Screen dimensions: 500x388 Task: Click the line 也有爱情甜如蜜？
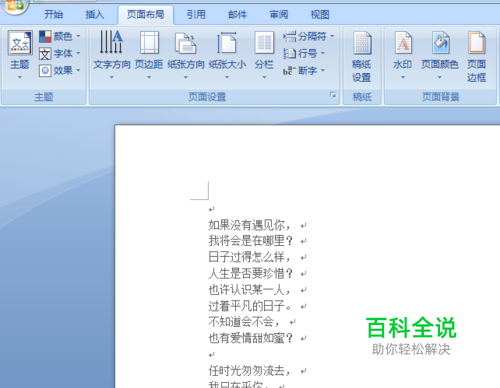click(x=251, y=338)
